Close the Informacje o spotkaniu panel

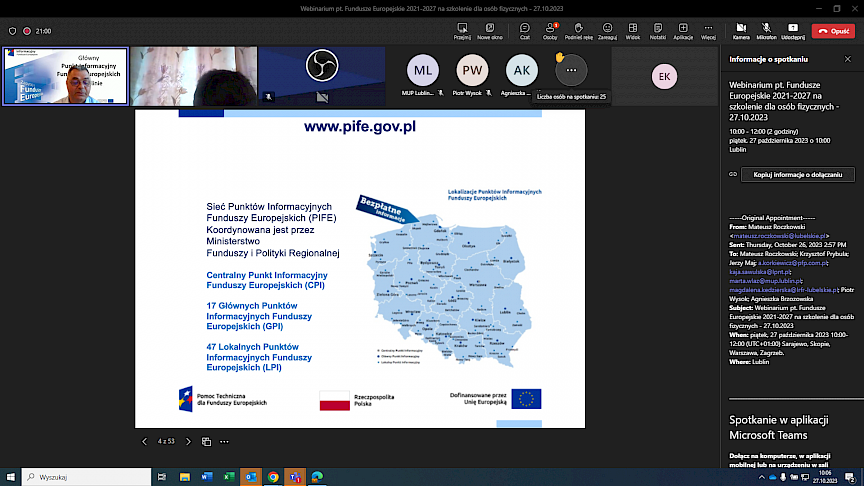(847, 59)
